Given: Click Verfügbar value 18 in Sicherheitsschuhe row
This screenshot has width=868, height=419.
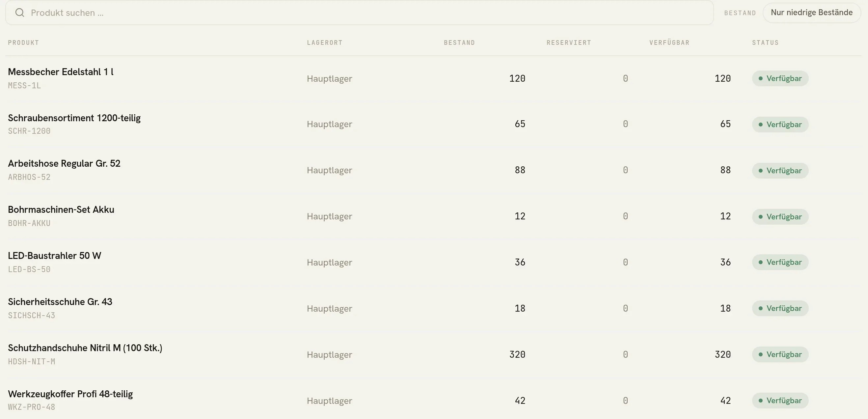Looking at the screenshot, I should point(725,309).
